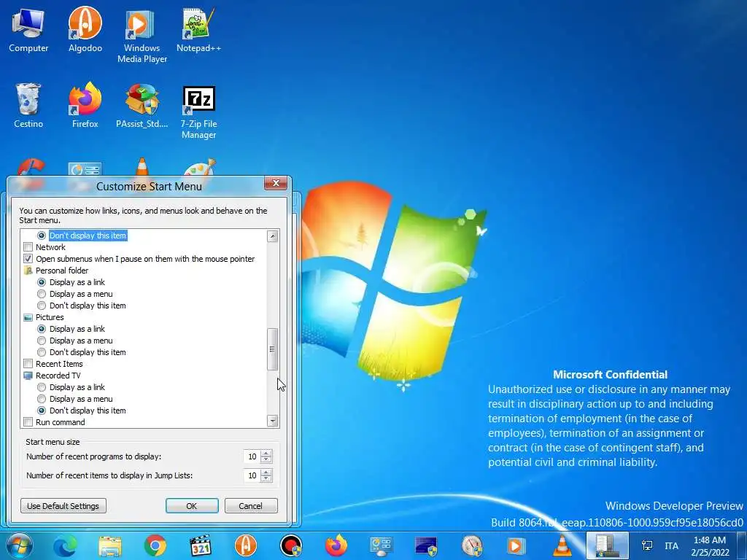747x560 pixels.
Task: Click the red record-circle taskbar icon
Action: coord(290,545)
